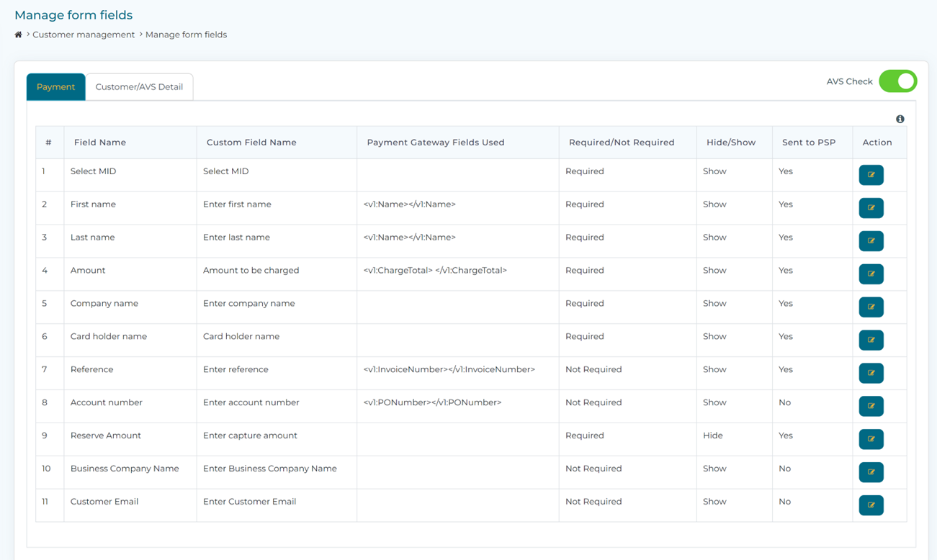
Task: Edit the Customer Email field row
Action: coord(871,506)
